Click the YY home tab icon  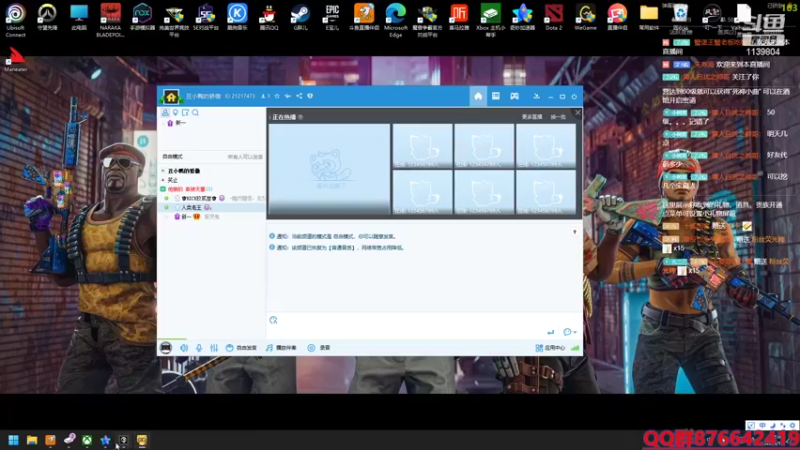tap(478, 96)
